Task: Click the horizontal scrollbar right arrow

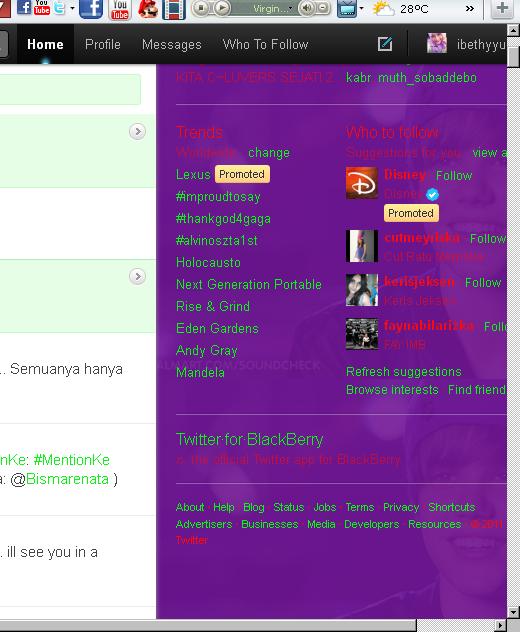Action: [501, 625]
